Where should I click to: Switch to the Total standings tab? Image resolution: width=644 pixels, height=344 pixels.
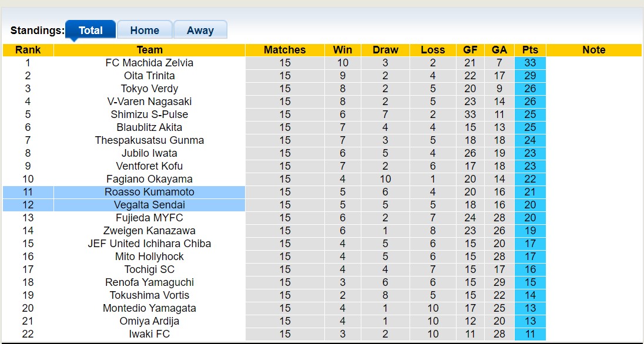point(90,31)
